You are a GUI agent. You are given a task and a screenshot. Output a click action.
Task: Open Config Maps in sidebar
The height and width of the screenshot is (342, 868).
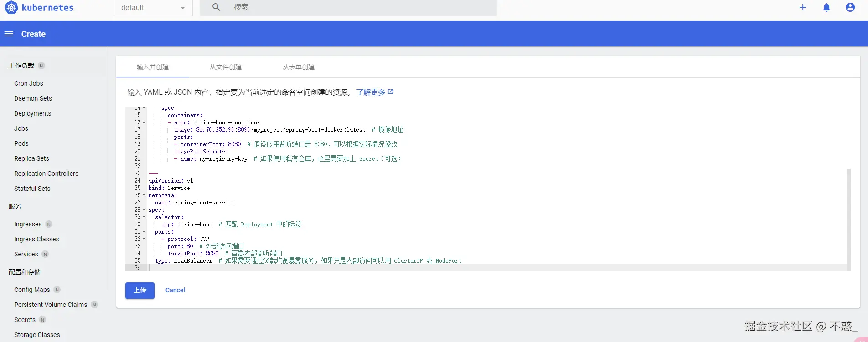coord(32,290)
